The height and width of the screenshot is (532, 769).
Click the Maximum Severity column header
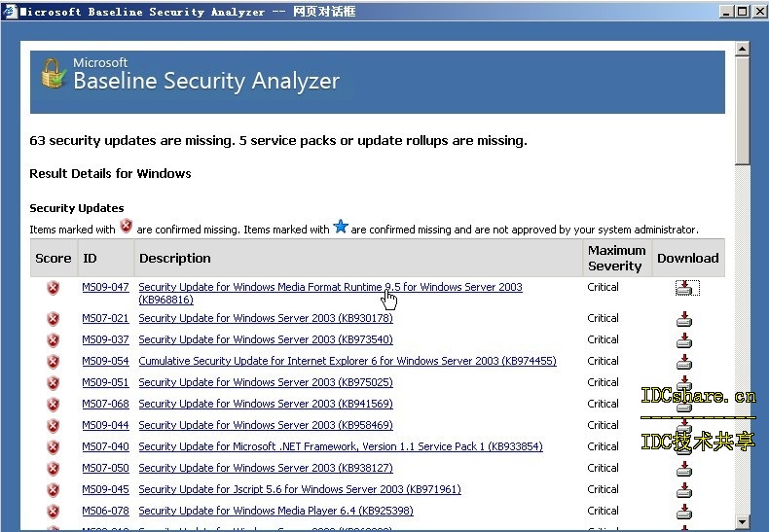click(x=617, y=258)
